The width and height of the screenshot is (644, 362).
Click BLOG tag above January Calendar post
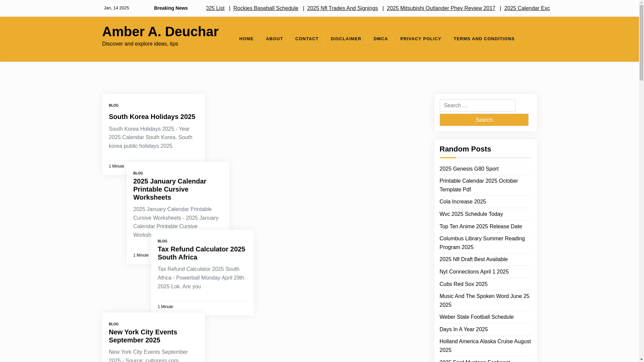pos(138,173)
